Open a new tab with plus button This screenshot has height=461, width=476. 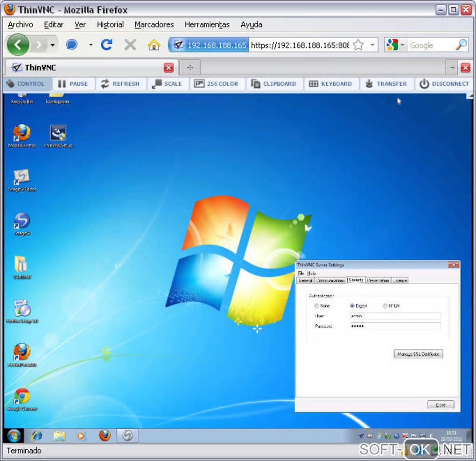190,67
